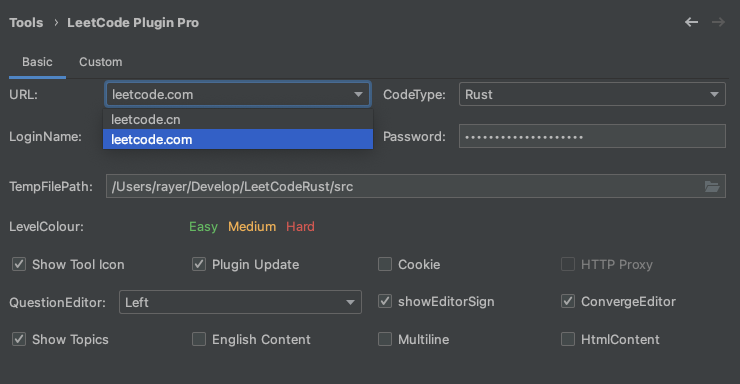Screen dimensions: 740x384
Task: Switch to the Custom tab
Action: click(101, 62)
